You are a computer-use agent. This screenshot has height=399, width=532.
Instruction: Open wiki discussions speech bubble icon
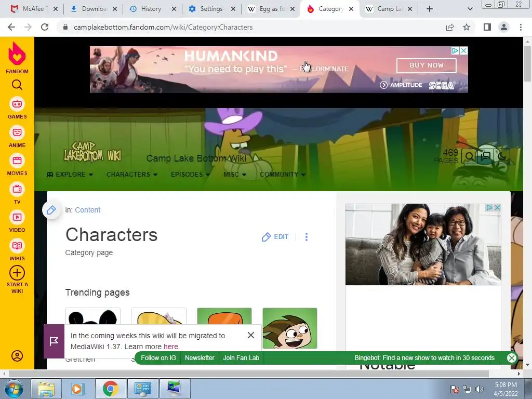coord(486,156)
